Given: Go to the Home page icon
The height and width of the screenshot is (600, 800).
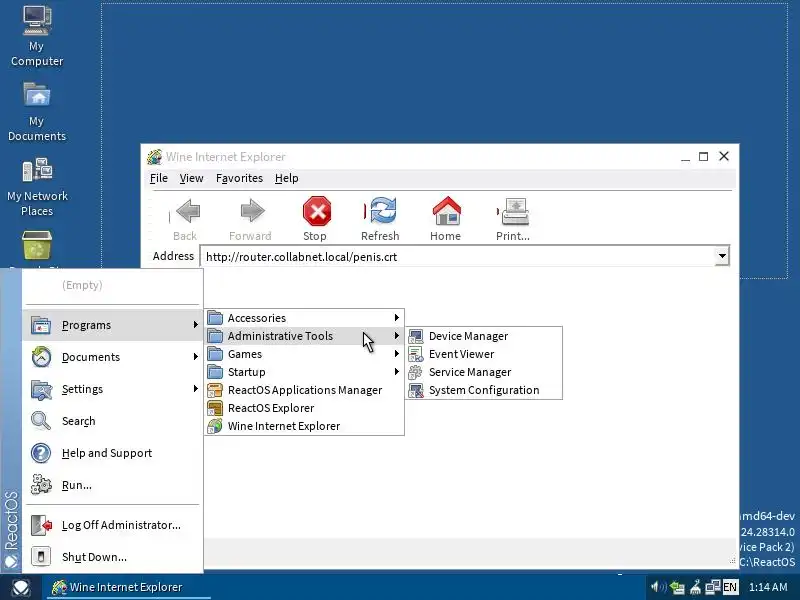Looking at the screenshot, I should click(x=447, y=211).
